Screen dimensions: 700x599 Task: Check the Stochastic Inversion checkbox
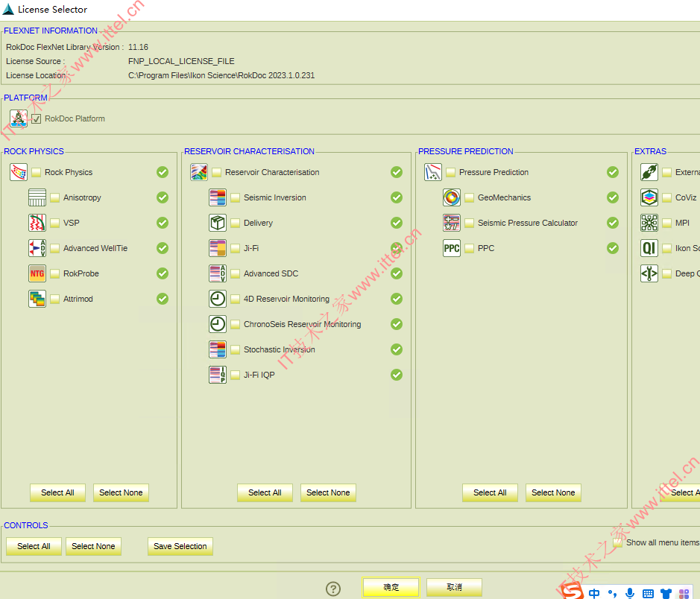point(236,349)
